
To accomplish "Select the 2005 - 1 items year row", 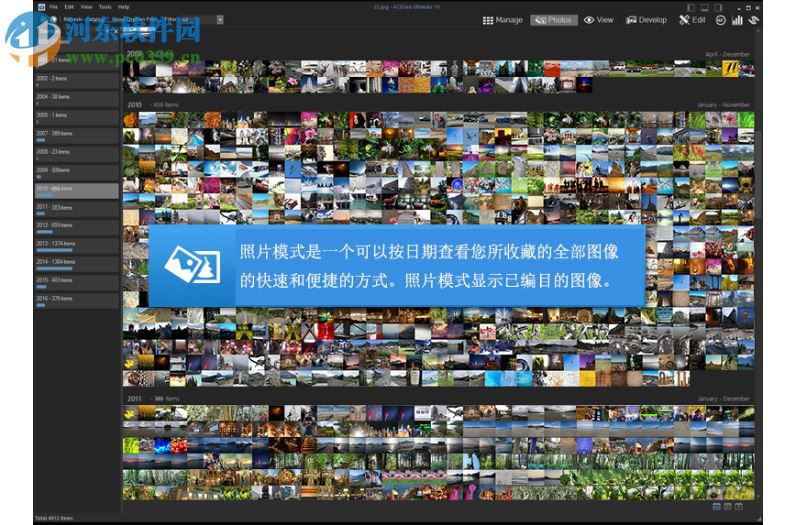I will tap(77, 117).
